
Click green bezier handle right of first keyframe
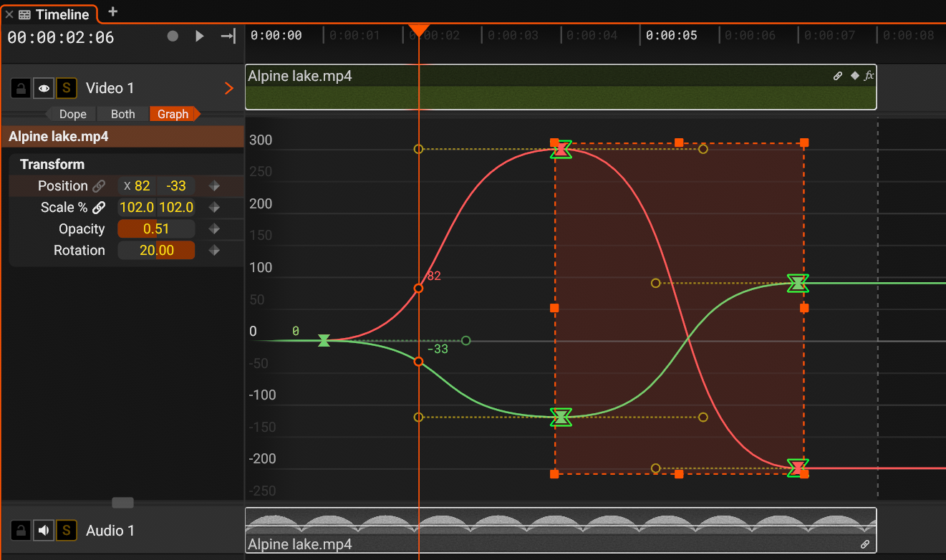click(466, 341)
